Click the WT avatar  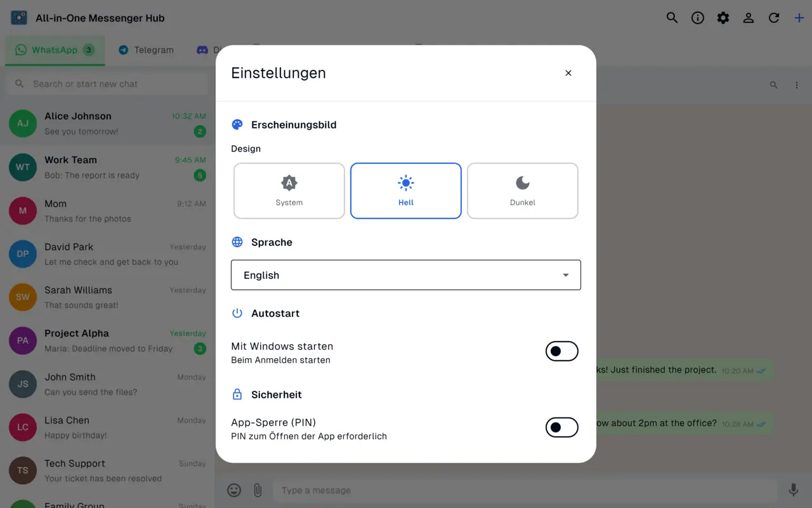pyautogui.click(x=23, y=168)
